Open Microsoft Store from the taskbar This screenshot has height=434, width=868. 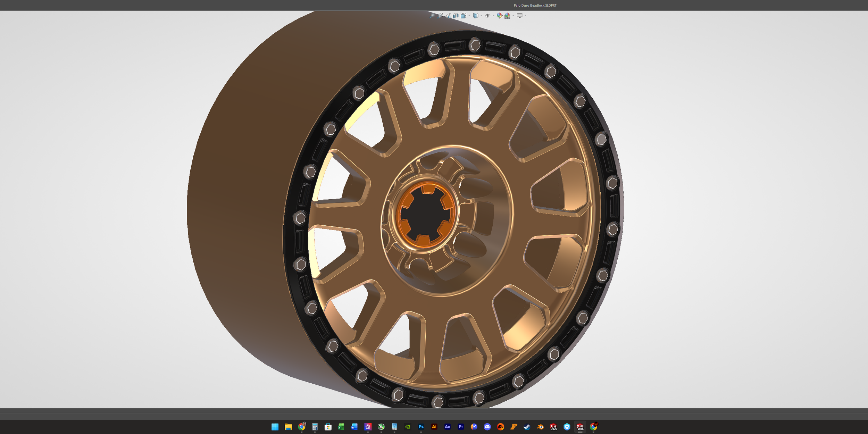point(328,427)
